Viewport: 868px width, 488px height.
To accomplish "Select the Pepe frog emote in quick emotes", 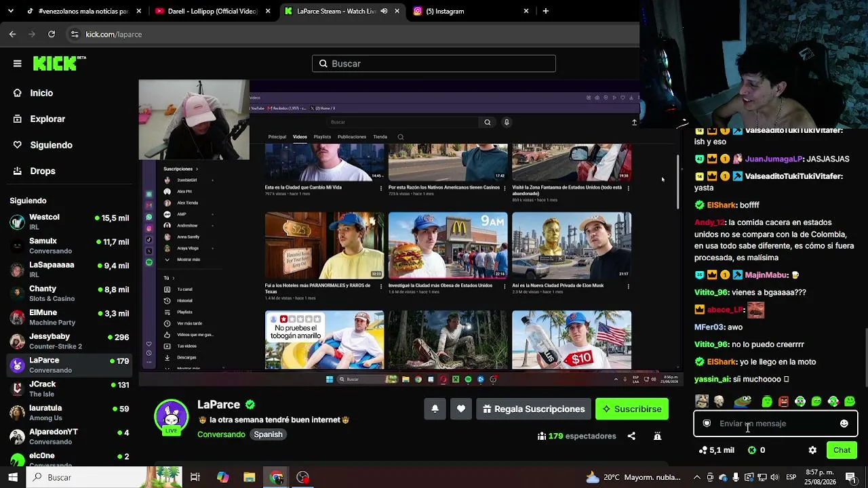I will (x=743, y=401).
